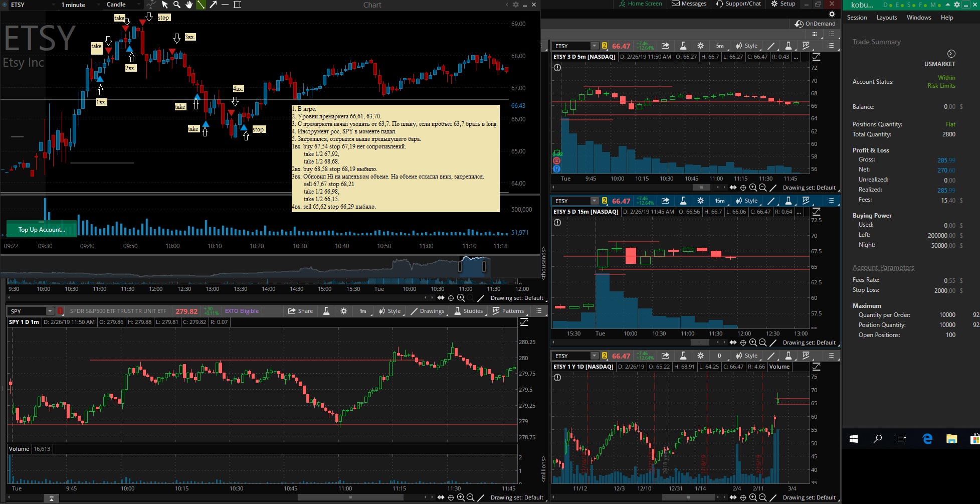Click the right handle of Chart range navigator
This screenshot has height=504, width=980.
(484, 267)
